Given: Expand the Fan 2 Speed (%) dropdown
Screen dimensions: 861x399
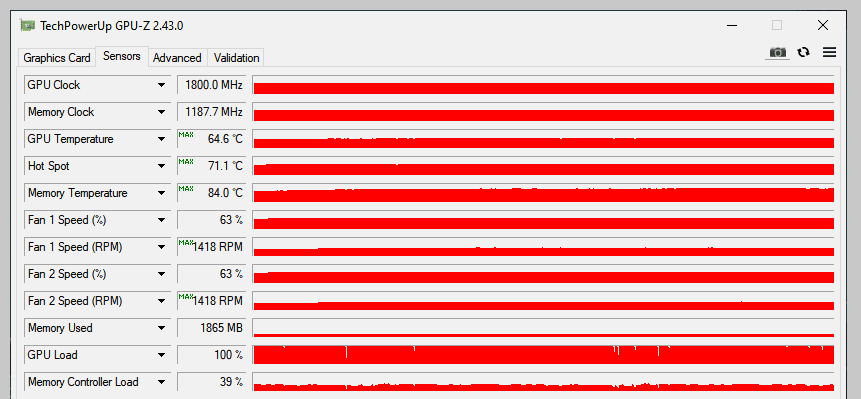Looking at the screenshot, I should (x=161, y=274).
